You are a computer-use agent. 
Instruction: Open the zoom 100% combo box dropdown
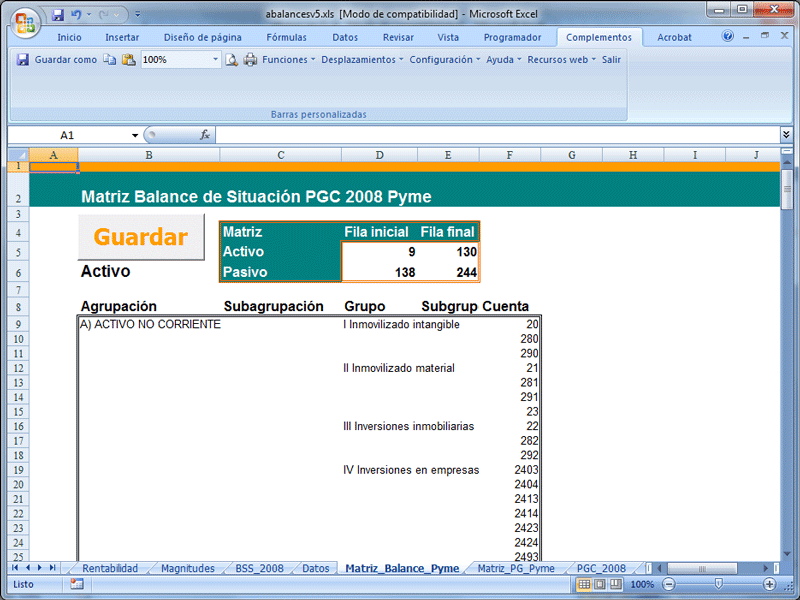215,60
